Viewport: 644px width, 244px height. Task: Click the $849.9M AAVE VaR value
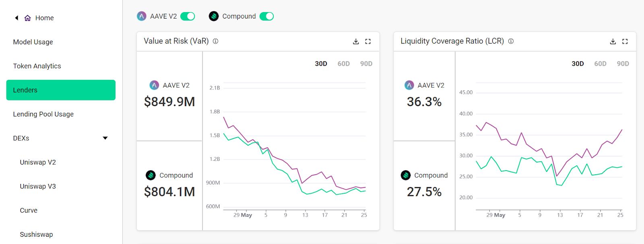pyautogui.click(x=169, y=102)
